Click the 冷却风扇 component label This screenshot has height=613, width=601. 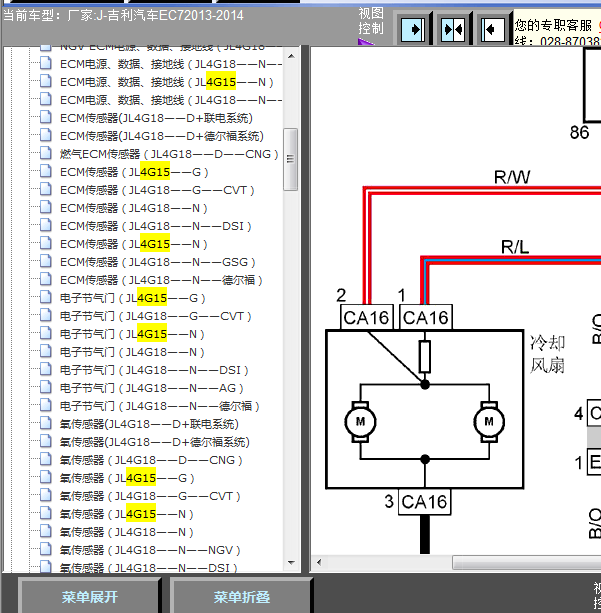(547, 354)
